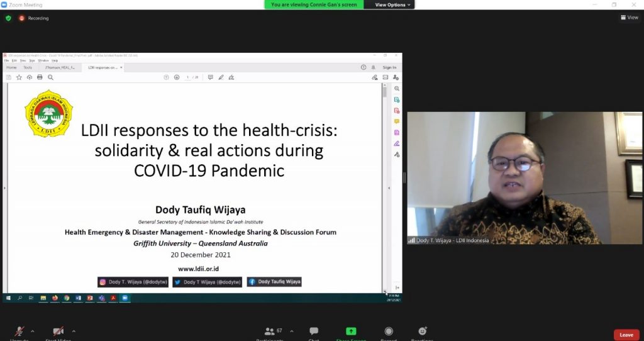Expand audio options arrow beside microphone

pos(33,331)
